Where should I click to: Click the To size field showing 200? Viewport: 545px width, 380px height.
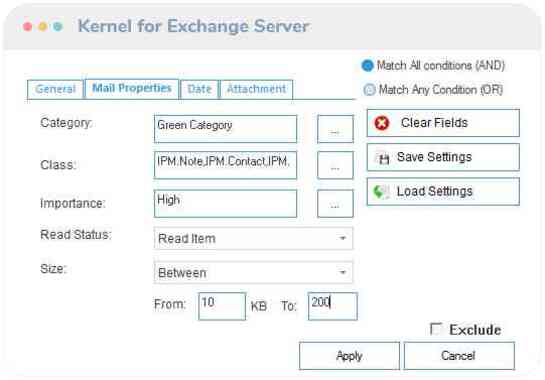click(x=333, y=306)
